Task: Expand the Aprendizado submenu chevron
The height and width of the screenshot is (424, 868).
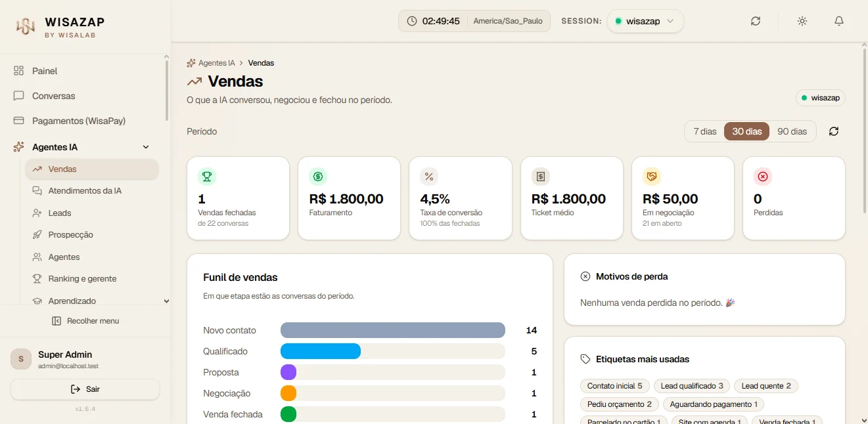Action: coord(166,301)
